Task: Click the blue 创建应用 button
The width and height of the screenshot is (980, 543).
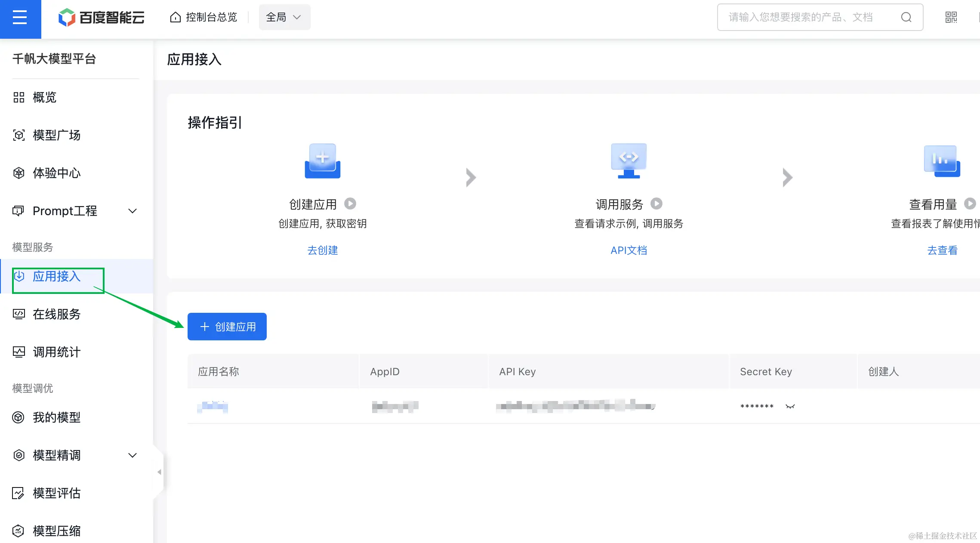Action: coord(227,327)
